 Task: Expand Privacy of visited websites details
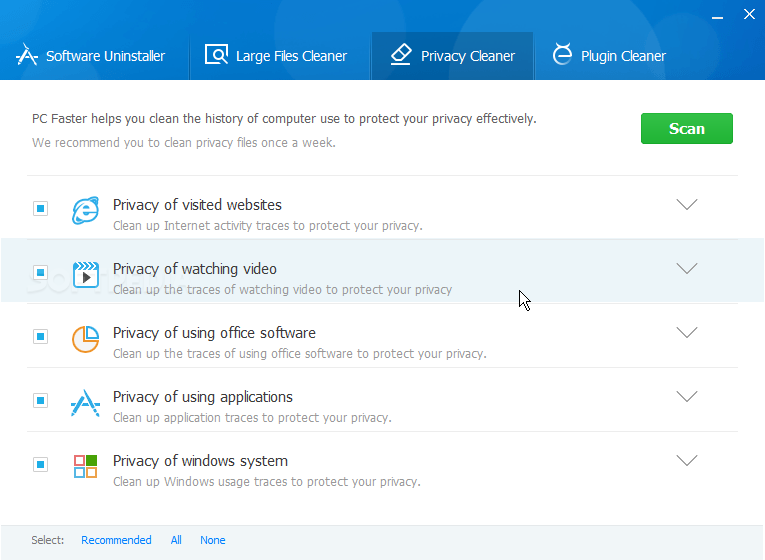[x=686, y=204]
